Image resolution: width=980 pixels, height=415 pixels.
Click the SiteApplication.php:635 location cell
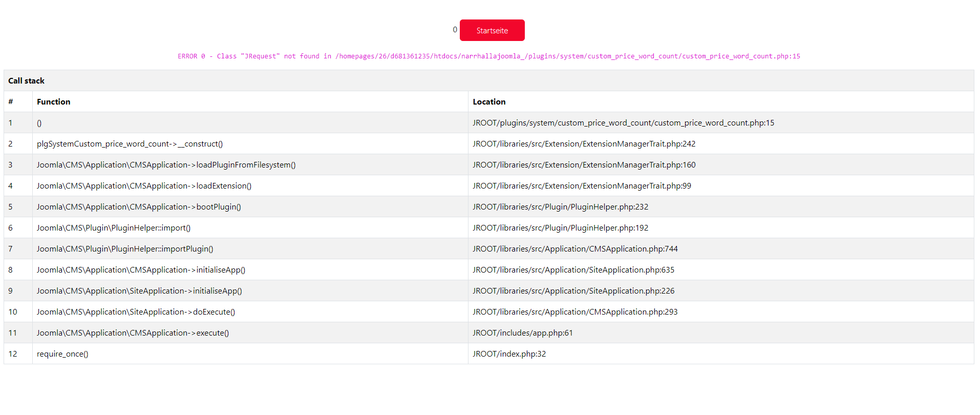573,270
